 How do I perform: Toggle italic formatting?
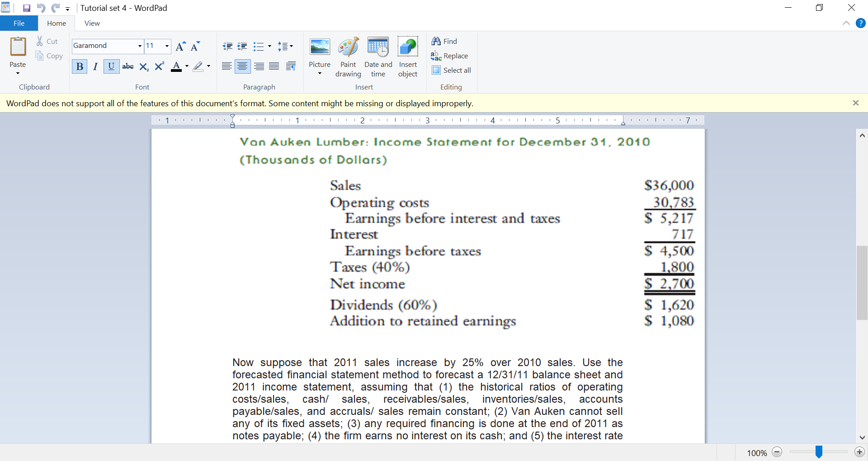(x=95, y=66)
